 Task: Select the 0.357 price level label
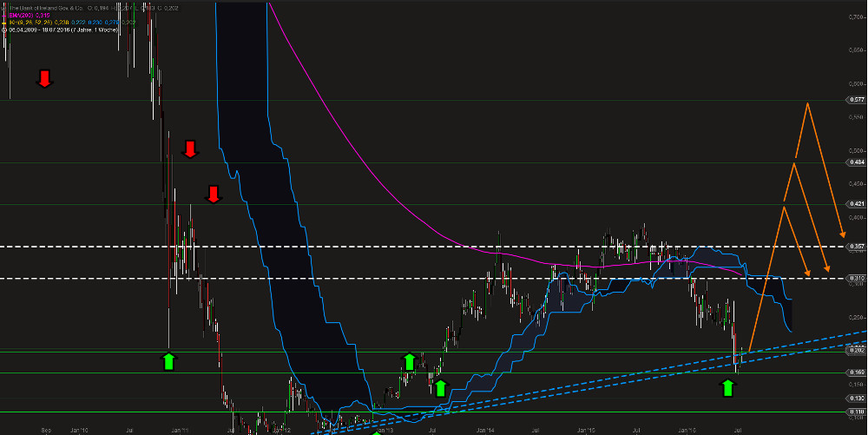click(856, 247)
